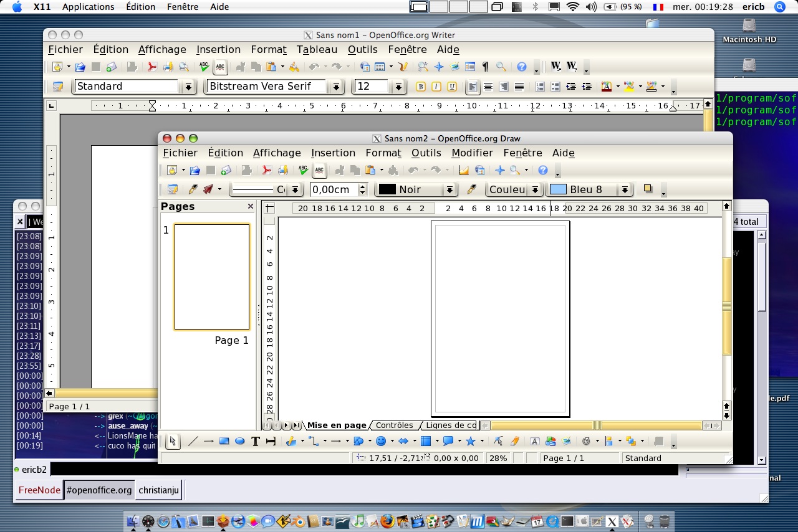Click the shadow toggle swatch beside Bleu 8
Image resolution: width=798 pixels, height=532 pixels.
(648, 189)
